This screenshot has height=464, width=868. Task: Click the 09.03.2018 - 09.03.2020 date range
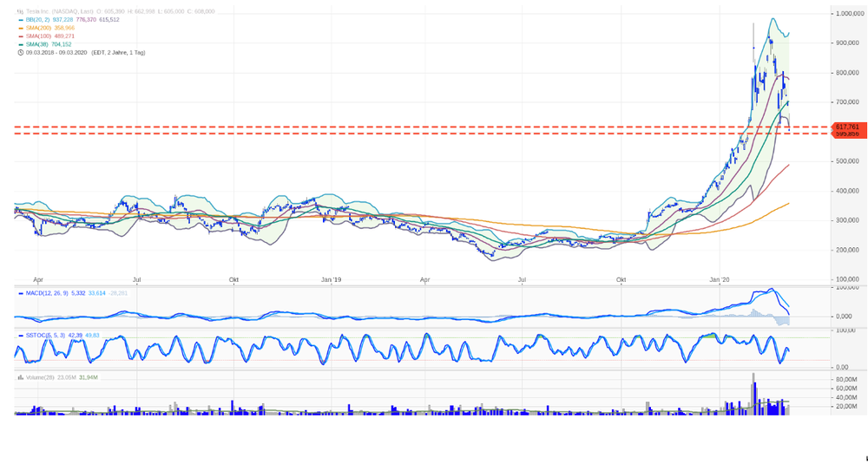click(x=56, y=53)
